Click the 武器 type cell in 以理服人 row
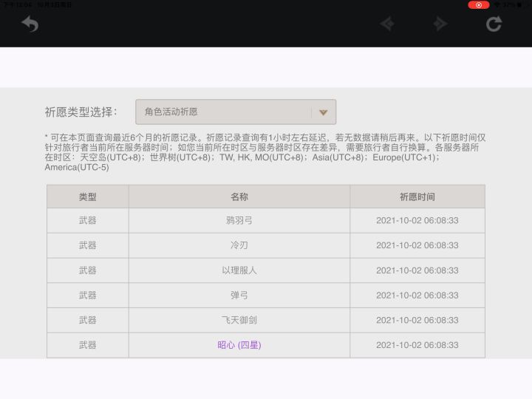Viewport: 532px width, 399px height. [87, 270]
